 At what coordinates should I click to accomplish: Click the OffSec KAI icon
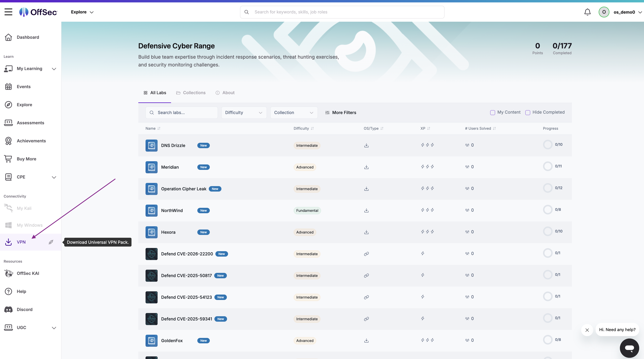(9, 273)
